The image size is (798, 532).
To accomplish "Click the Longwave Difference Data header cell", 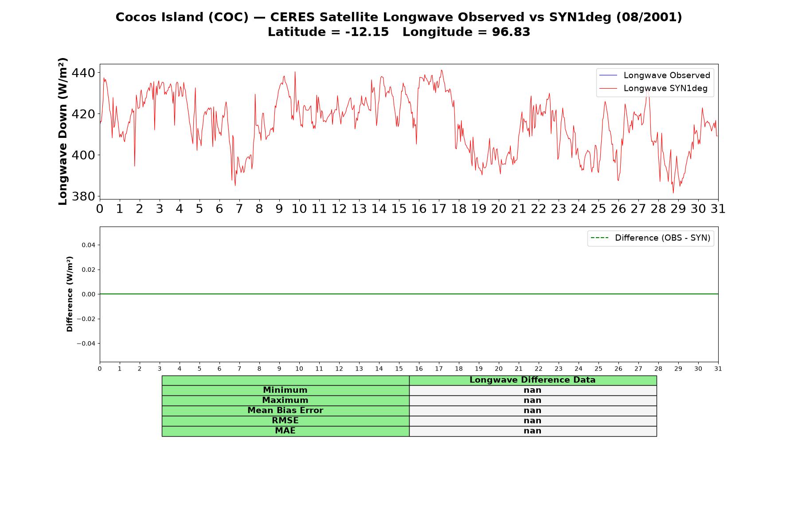I will tap(532, 380).
